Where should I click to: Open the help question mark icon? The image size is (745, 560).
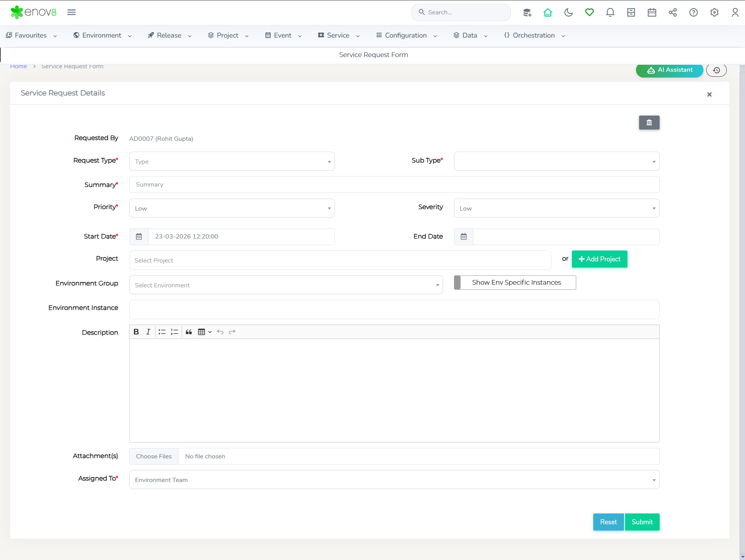click(693, 12)
